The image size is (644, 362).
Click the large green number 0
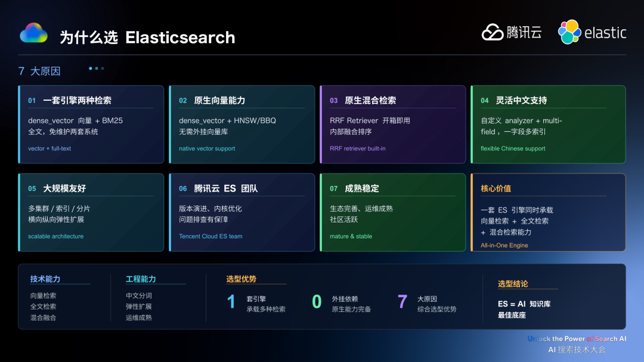pyautogui.click(x=317, y=302)
